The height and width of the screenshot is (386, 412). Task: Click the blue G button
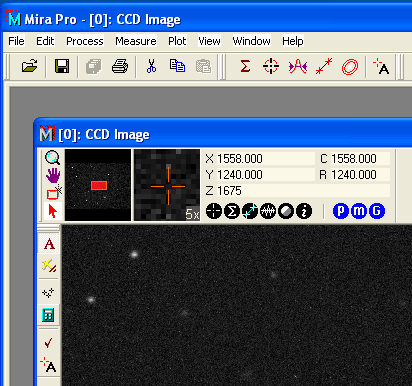pos(377,211)
